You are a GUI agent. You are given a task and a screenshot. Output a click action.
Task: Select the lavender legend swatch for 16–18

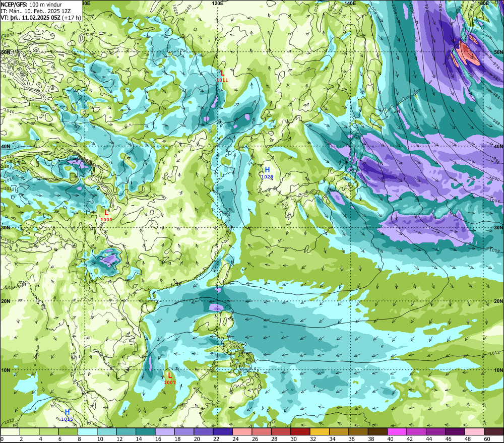165,432
